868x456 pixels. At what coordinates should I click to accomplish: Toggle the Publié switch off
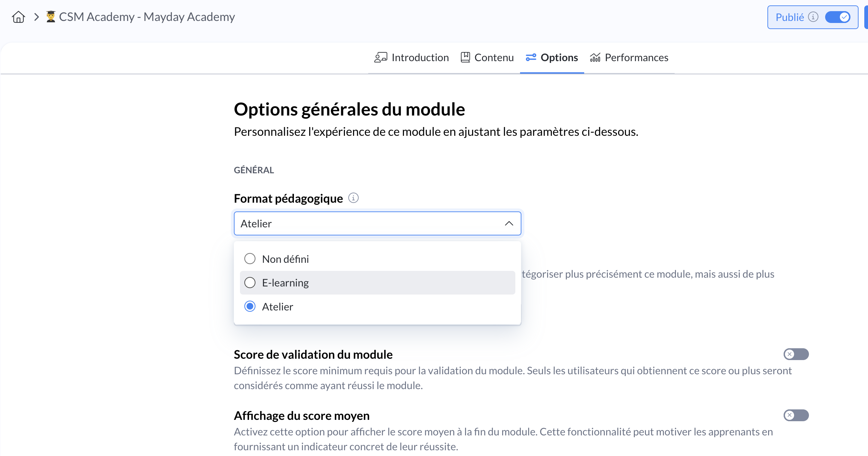point(838,17)
